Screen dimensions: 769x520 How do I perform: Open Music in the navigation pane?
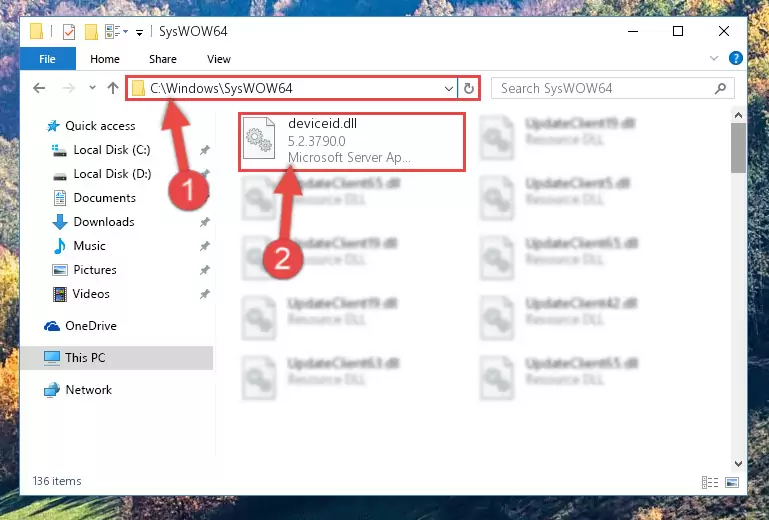tap(89, 246)
